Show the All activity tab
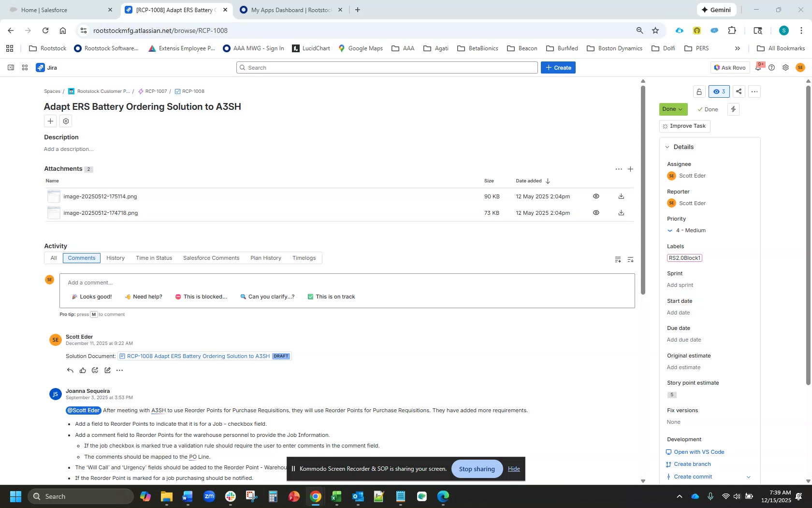 (x=54, y=258)
